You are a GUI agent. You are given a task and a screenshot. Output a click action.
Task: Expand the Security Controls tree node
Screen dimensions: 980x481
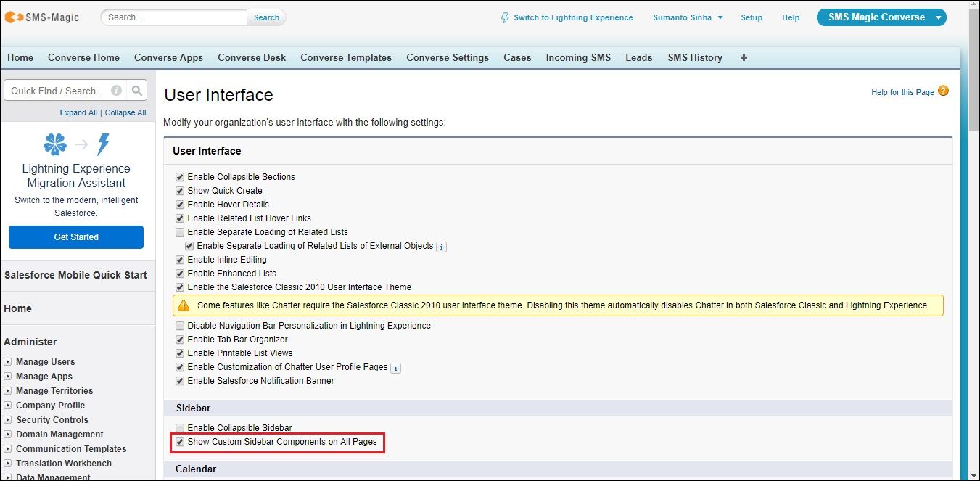coord(8,419)
